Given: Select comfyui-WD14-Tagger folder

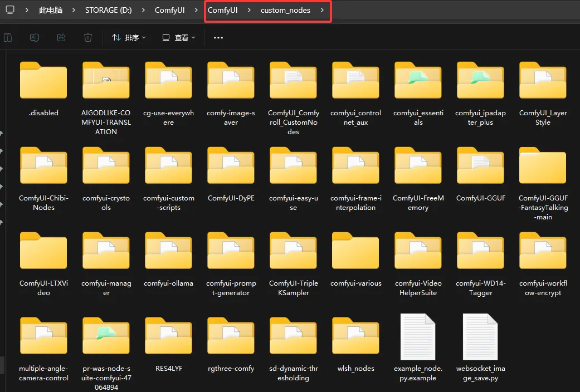Looking at the screenshot, I should coord(480,264).
